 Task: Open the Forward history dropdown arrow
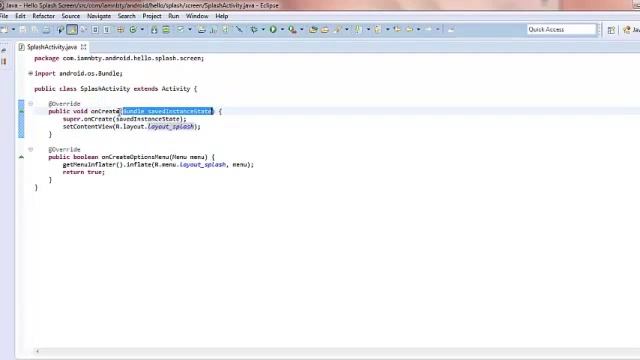pos(438,29)
